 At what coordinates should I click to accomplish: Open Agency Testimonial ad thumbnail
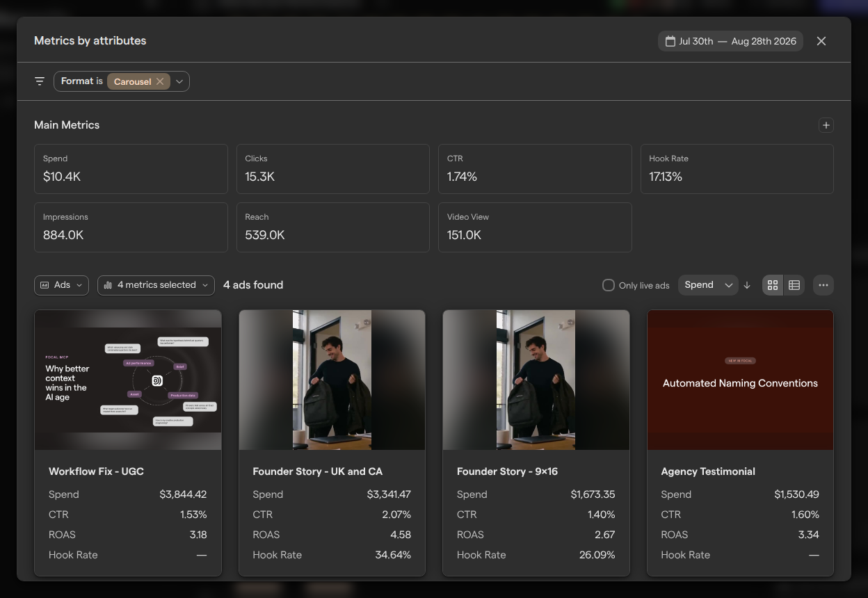(740, 380)
